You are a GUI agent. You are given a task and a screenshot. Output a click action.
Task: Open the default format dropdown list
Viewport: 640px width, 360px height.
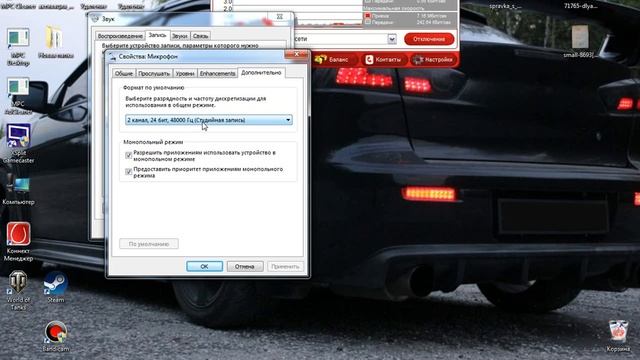point(209,120)
